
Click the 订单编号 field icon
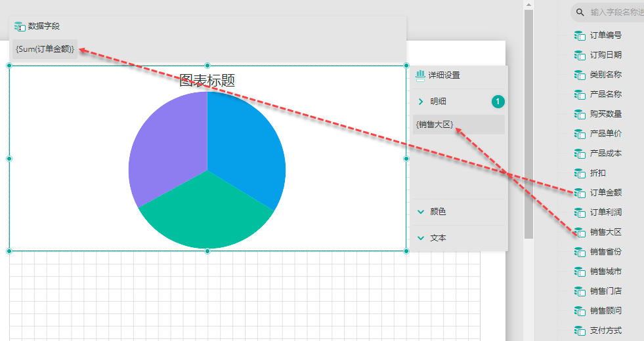[580, 35]
